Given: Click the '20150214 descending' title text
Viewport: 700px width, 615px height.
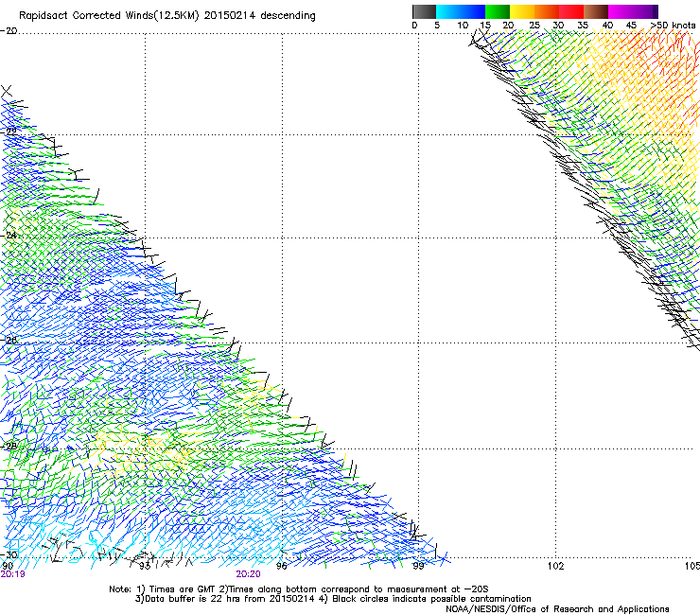Looking at the screenshot, I should (259, 16).
